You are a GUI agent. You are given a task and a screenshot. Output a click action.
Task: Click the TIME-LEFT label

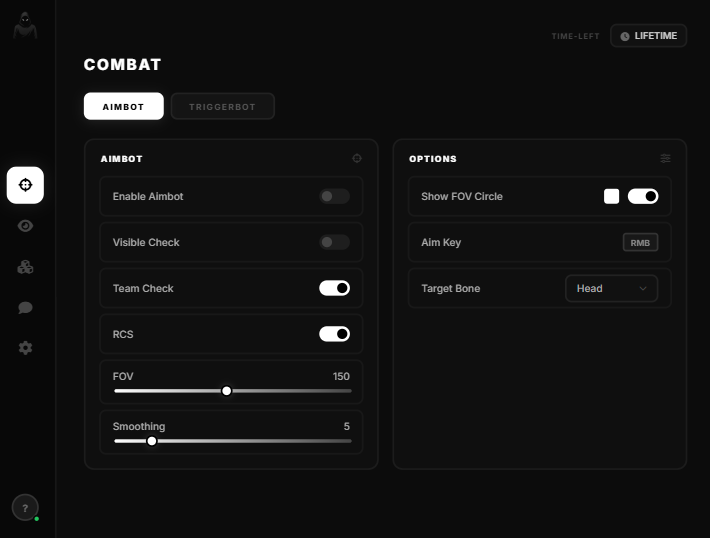(575, 36)
